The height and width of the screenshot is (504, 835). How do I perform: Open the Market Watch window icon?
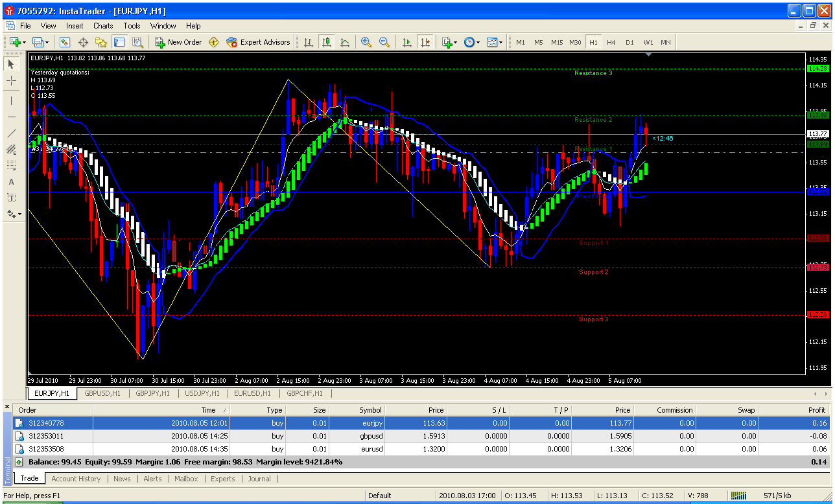pos(65,42)
